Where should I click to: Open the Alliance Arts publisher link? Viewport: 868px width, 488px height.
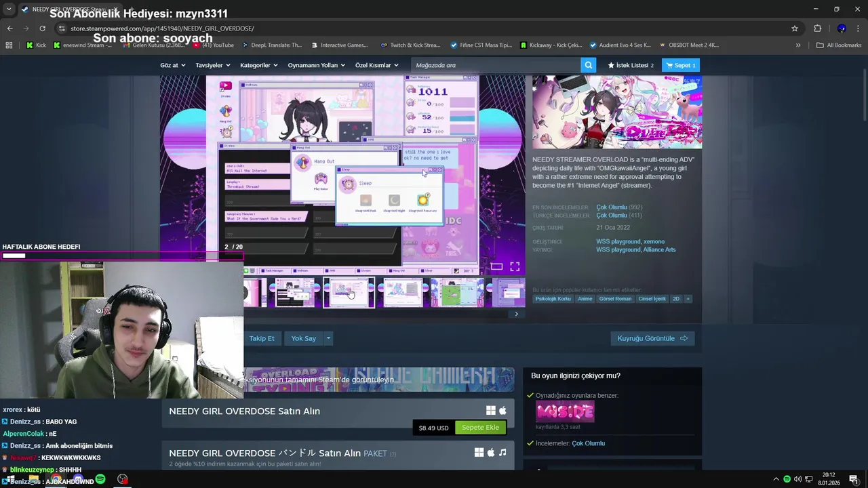coord(659,249)
